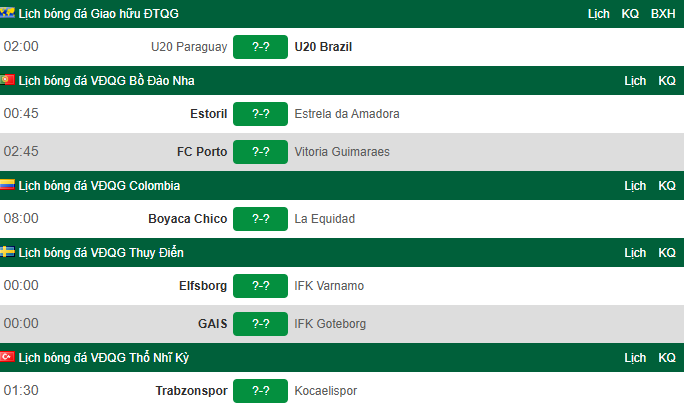Open the Lịch bóng đá VĐQG Colombia header

point(99,186)
